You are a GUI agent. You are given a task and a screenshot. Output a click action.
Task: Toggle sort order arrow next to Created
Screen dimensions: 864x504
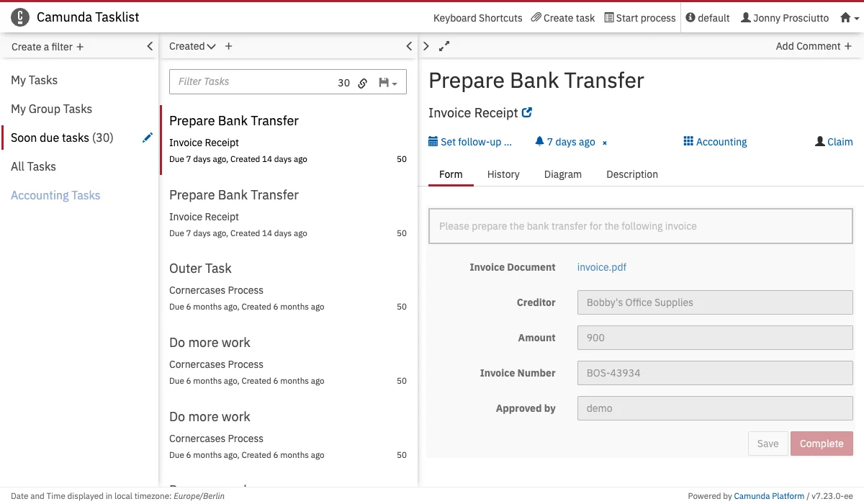[211, 46]
